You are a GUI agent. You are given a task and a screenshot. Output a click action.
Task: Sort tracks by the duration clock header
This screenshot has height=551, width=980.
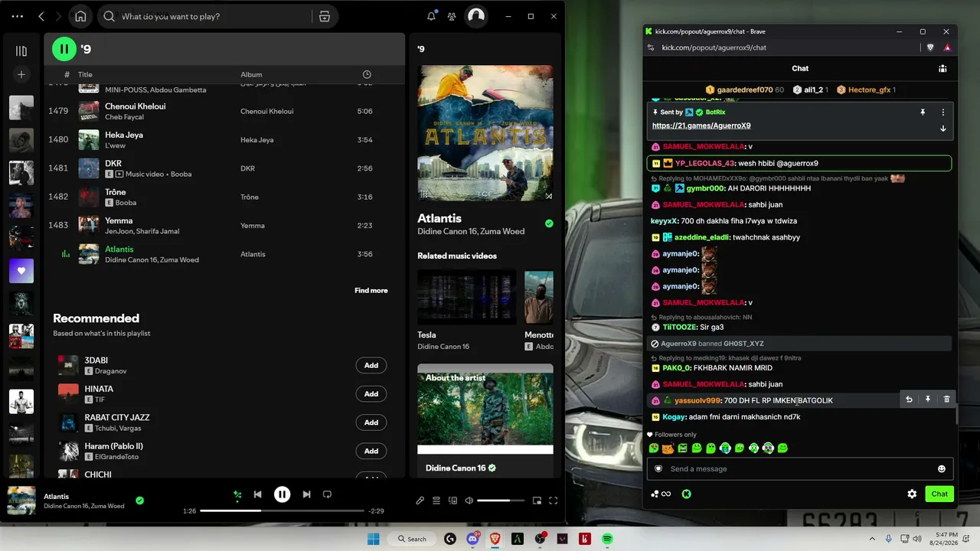click(x=367, y=74)
